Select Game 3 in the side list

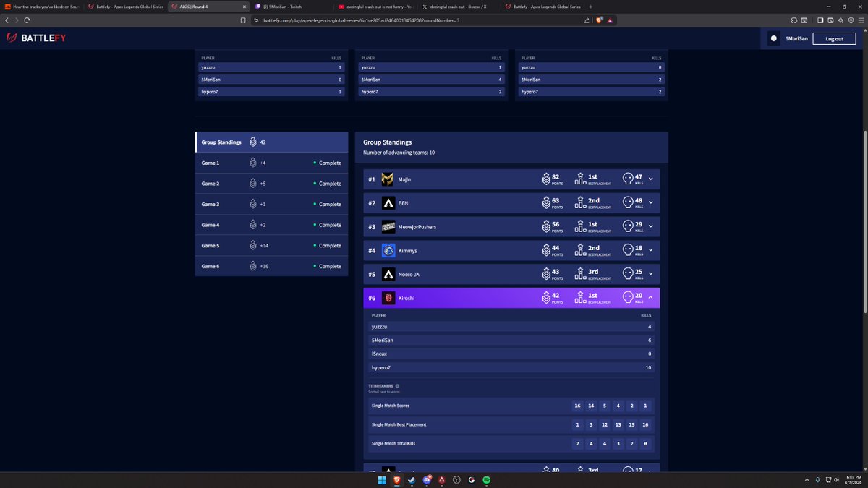[272, 204]
